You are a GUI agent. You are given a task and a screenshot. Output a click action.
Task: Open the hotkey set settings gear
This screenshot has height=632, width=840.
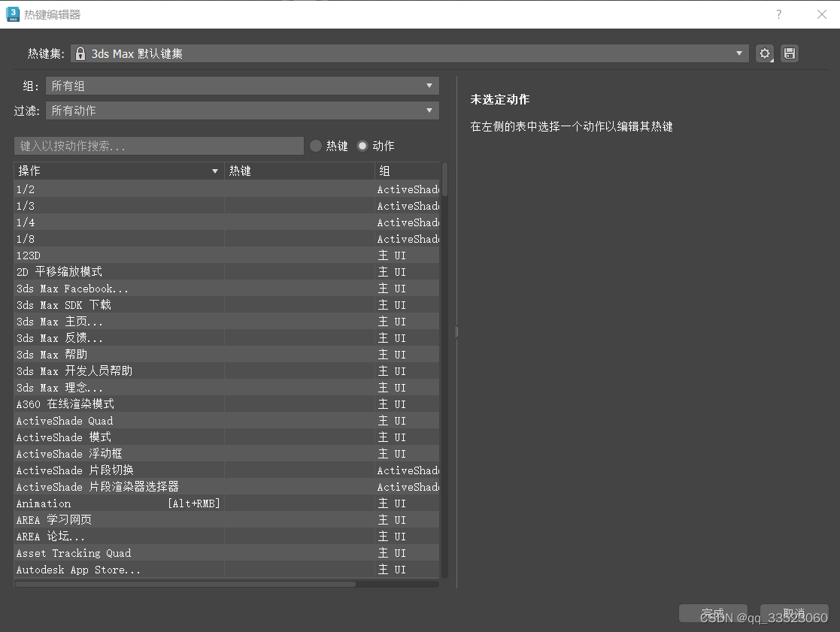pos(765,53)
